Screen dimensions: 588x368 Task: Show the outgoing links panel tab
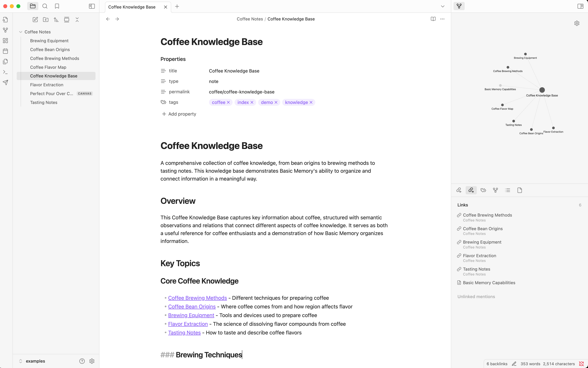471,190
